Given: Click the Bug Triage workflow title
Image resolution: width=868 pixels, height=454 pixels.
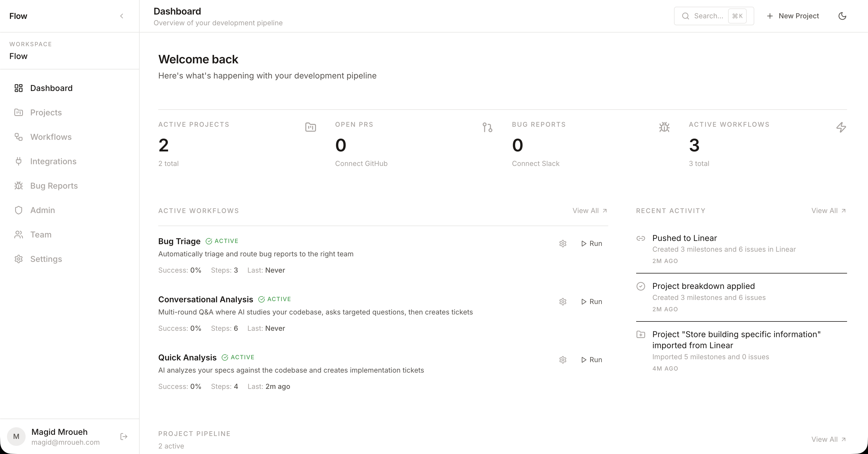Looking at the screenshot, I should tap(179, 242).
